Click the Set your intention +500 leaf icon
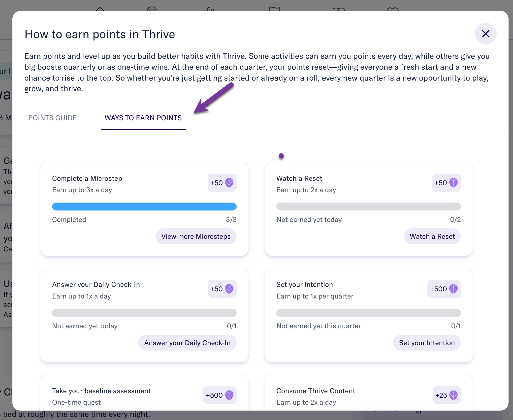The image size is (513, 420). (x=453, y=289)
